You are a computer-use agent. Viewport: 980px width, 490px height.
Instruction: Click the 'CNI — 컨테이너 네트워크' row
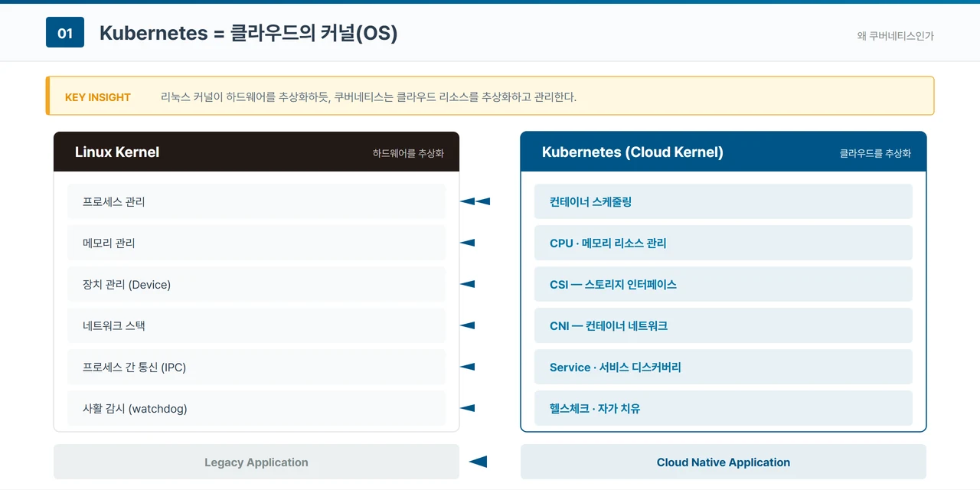[724, 325]
